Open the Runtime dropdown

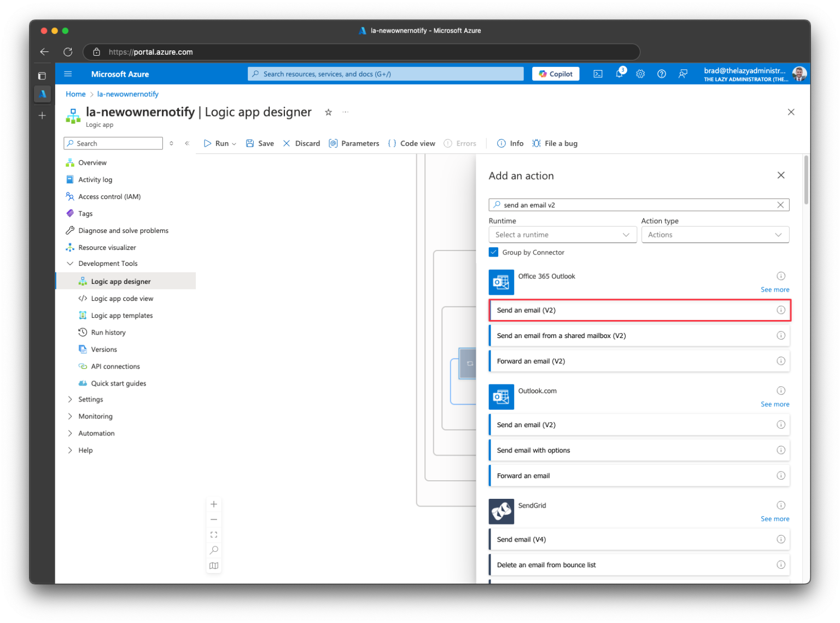pyautogui.click(x=563, y=235)
